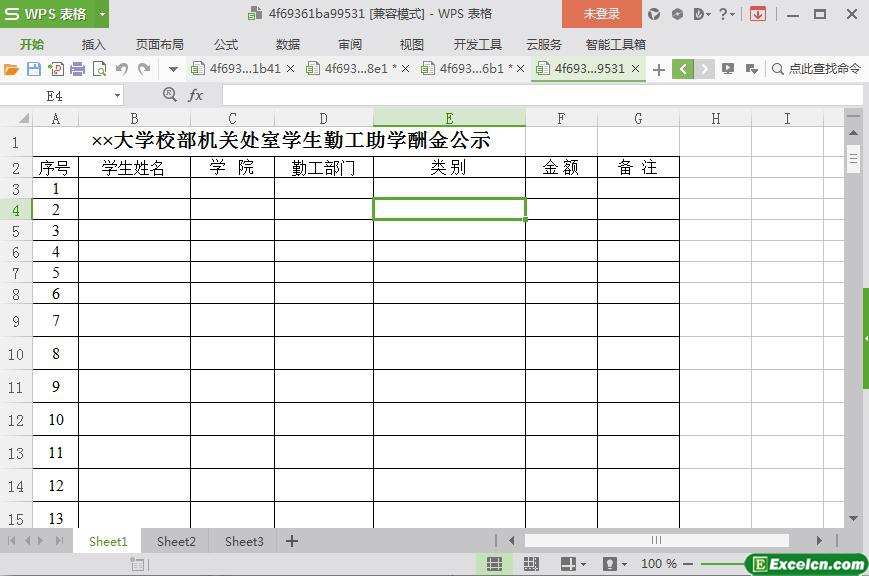Open the 公式 ribbon tab
Screen dimensions: 869x576
(226, 44)
